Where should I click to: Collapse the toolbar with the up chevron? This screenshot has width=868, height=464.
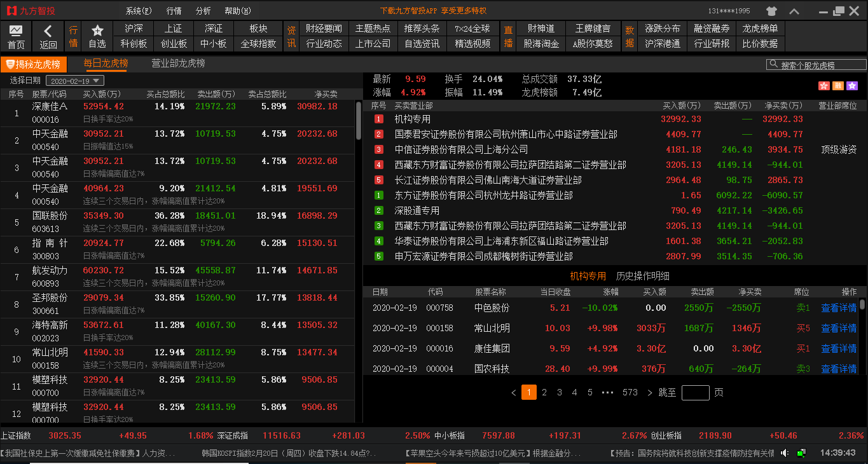tap(794, 11)
